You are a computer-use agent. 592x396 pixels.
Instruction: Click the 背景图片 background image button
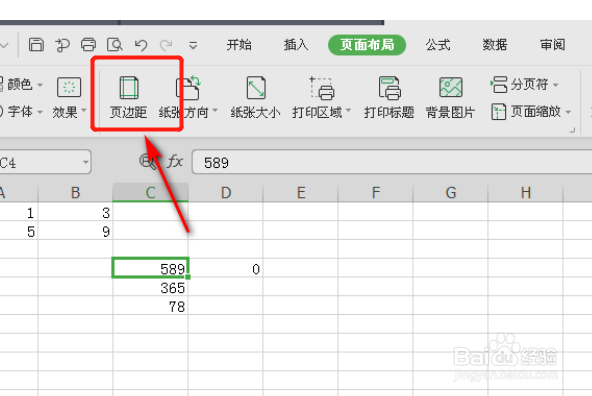coord(450,97)
